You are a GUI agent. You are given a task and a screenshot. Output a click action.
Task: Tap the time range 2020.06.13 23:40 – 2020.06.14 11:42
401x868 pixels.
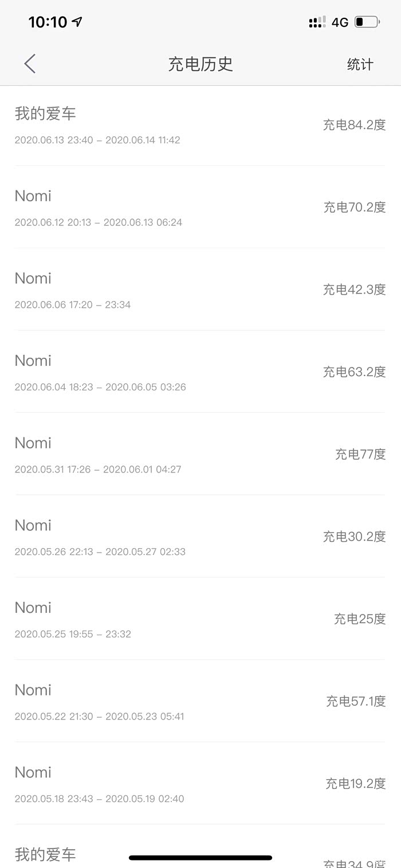point(97,140)
